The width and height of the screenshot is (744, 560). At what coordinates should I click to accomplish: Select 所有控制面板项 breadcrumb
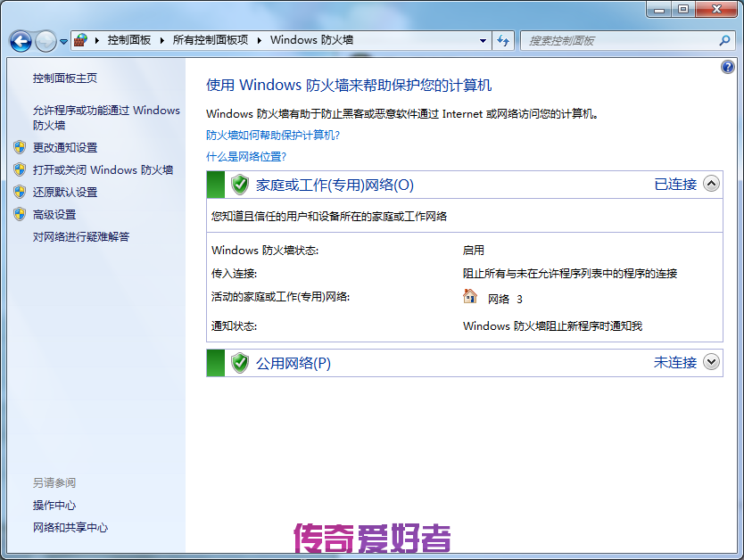(x=211, y=40)
